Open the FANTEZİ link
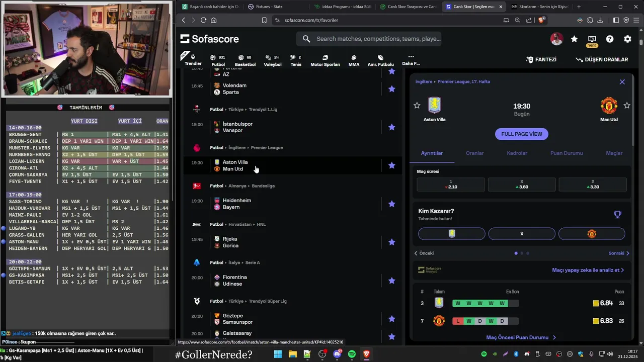The image size is (644, 362). pyautogui.click(x=541, y=59)
